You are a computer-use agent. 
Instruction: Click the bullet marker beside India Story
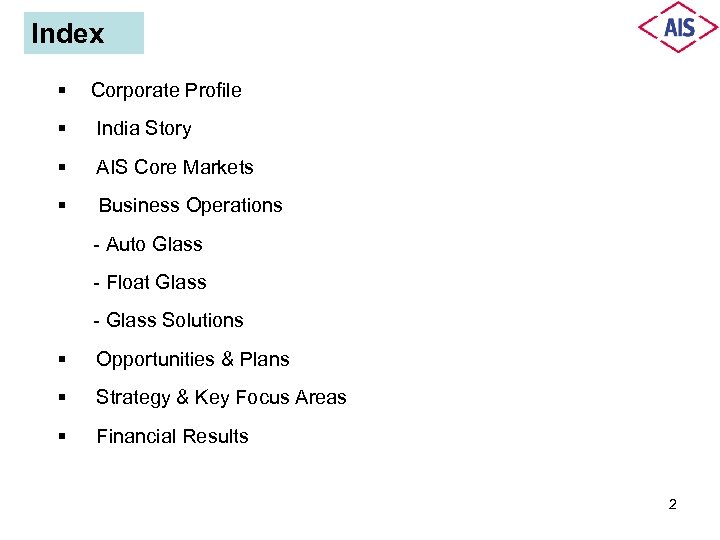pos(62,129)
